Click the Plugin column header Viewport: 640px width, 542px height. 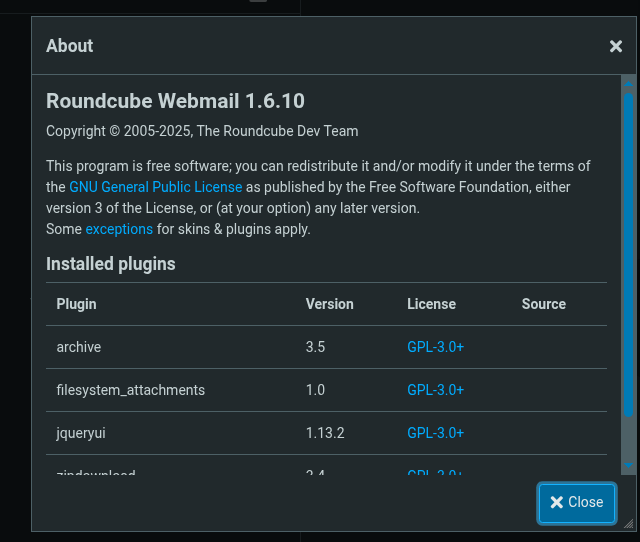tap(77, 304)
